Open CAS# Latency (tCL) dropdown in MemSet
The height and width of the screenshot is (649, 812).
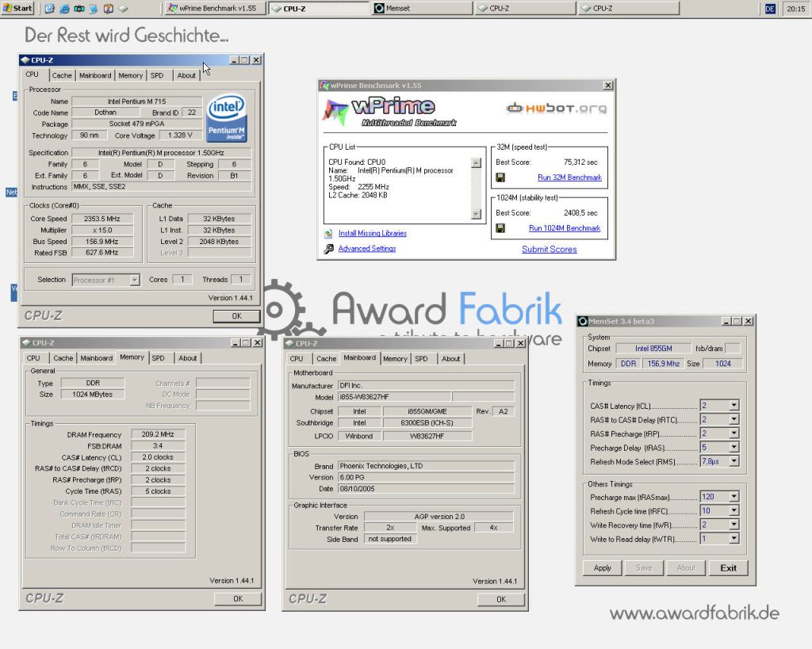tap(733, 405)
